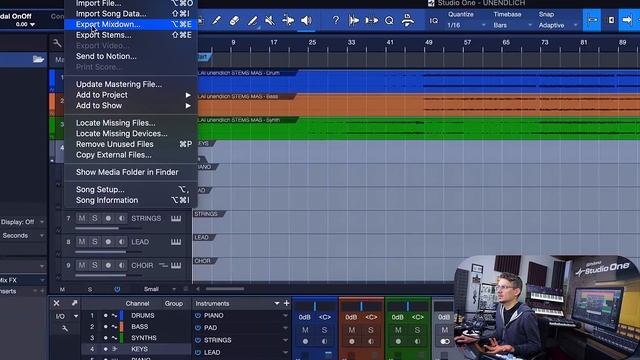
Task: Choose Update Mastering File menu entry
Action: (x=131, y=84)
